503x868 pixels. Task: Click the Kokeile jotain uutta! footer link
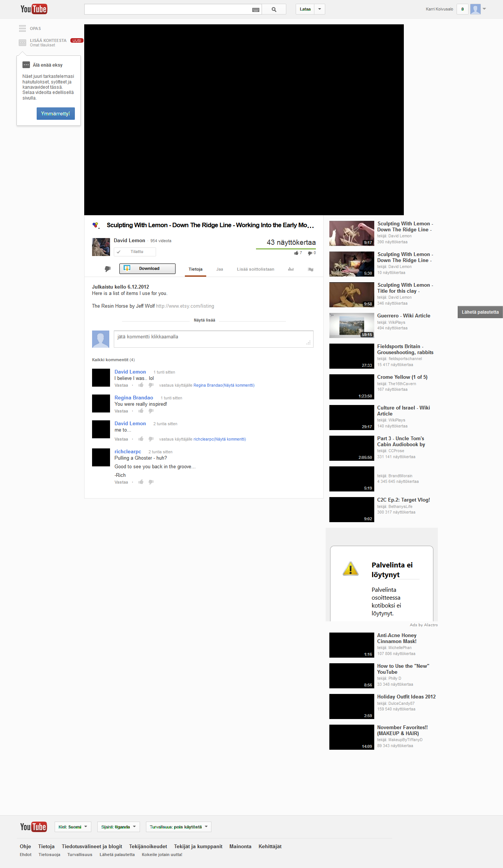(162, 855)
